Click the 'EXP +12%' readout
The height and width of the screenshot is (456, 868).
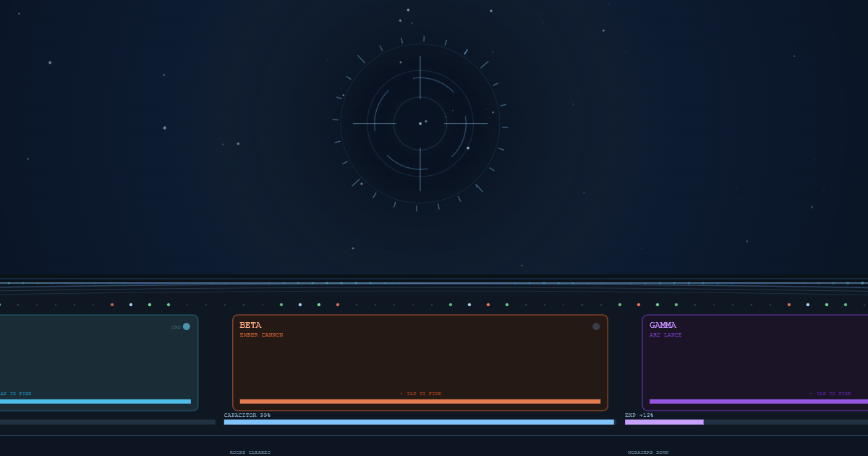point(639,415)
